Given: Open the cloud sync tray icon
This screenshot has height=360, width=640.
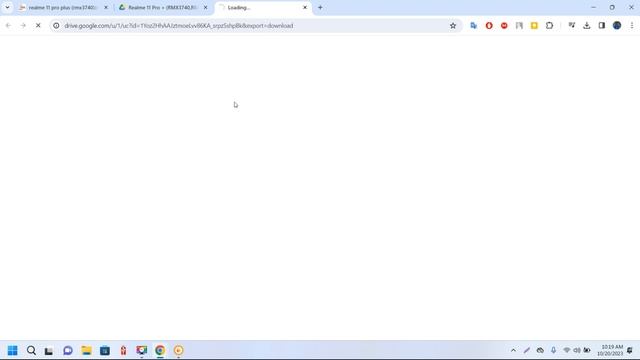Looking at the screenshot, I should pyautogui.click(x=540, y=350).
